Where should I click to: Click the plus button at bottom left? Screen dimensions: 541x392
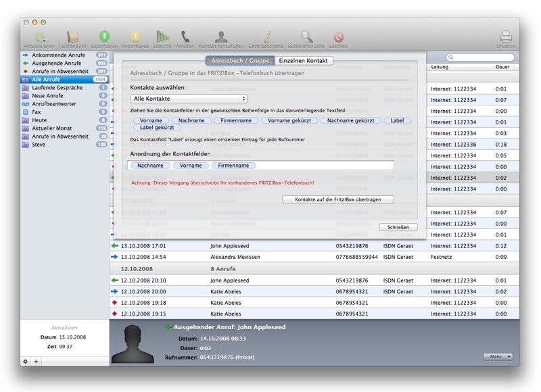[x=36, y=362]
